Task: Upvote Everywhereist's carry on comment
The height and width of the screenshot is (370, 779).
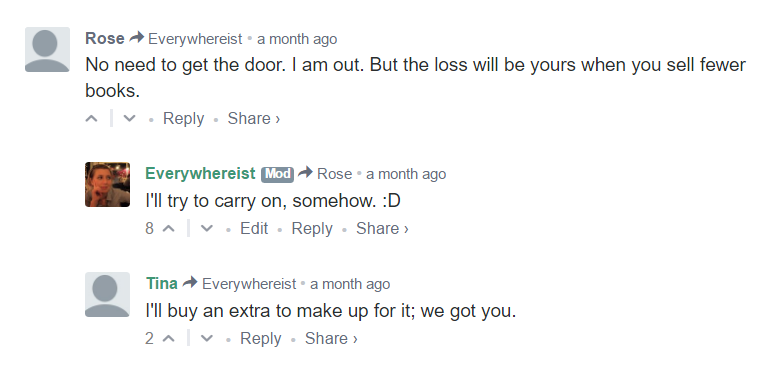Action: (x=168, y=228)
